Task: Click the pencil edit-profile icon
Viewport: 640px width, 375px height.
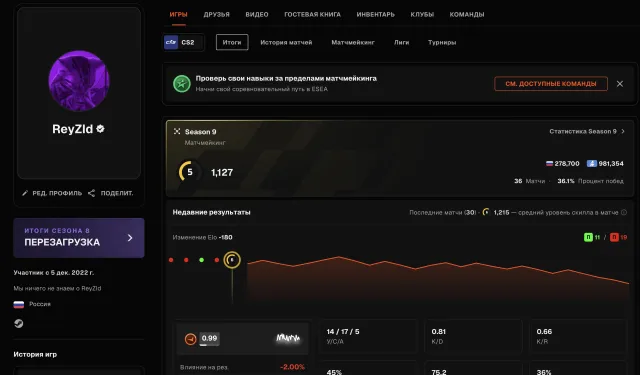Action: coord(25,193)
